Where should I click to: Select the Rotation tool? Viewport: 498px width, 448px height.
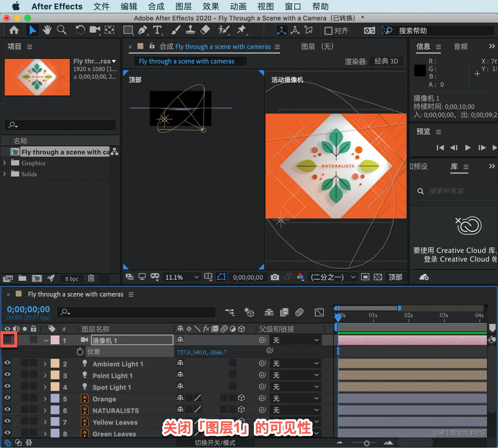point(80,30)
